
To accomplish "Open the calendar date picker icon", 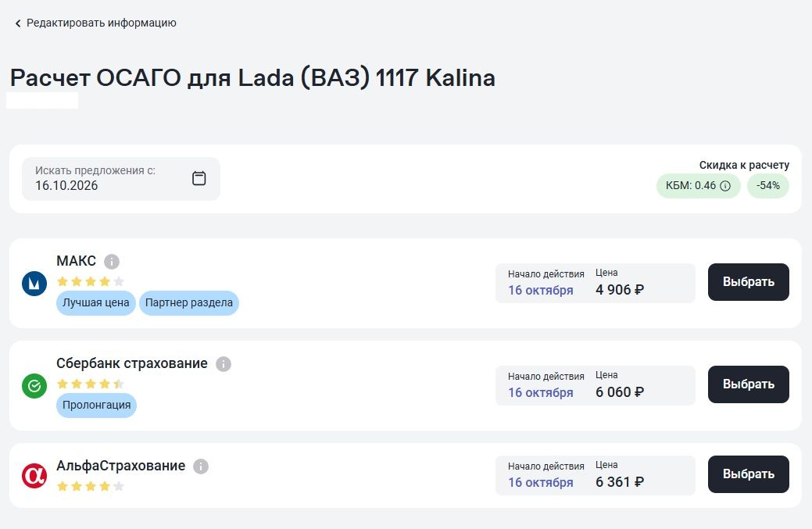I will (199, 178).
